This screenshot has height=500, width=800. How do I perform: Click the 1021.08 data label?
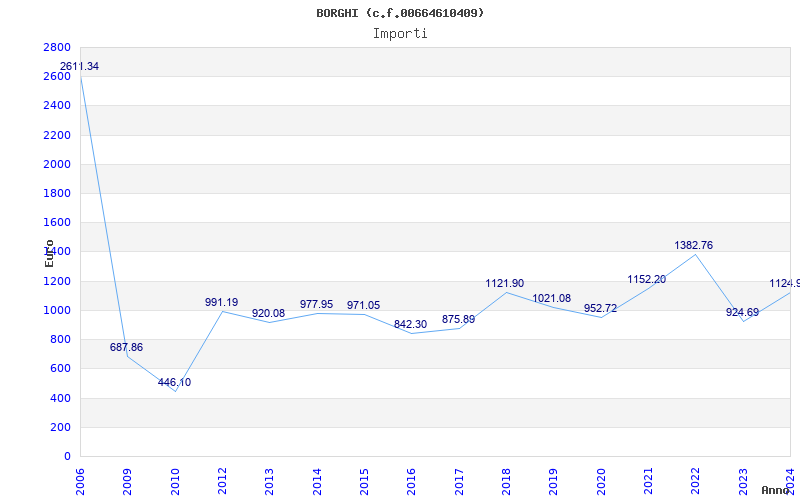click(x=552, y=298)
